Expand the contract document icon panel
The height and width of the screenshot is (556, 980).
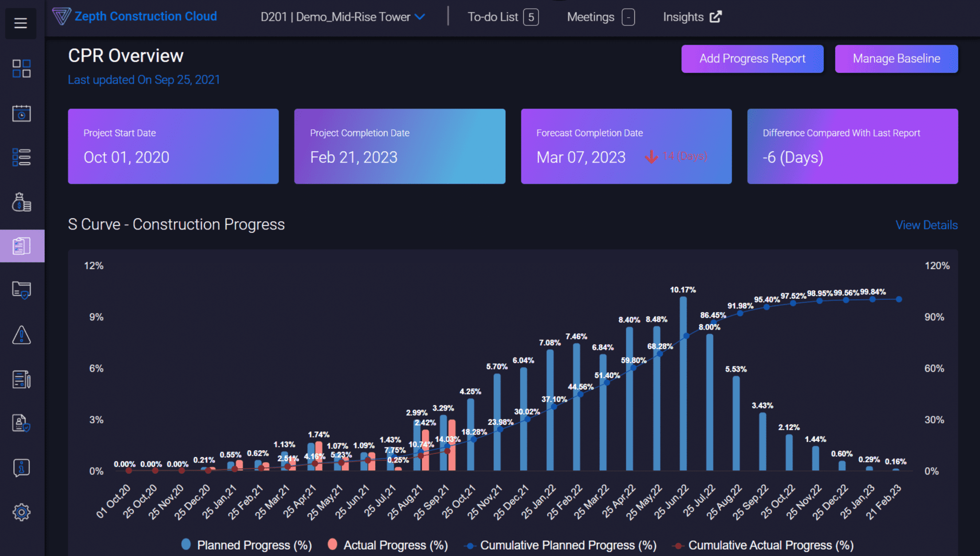[x=21, y=379]
